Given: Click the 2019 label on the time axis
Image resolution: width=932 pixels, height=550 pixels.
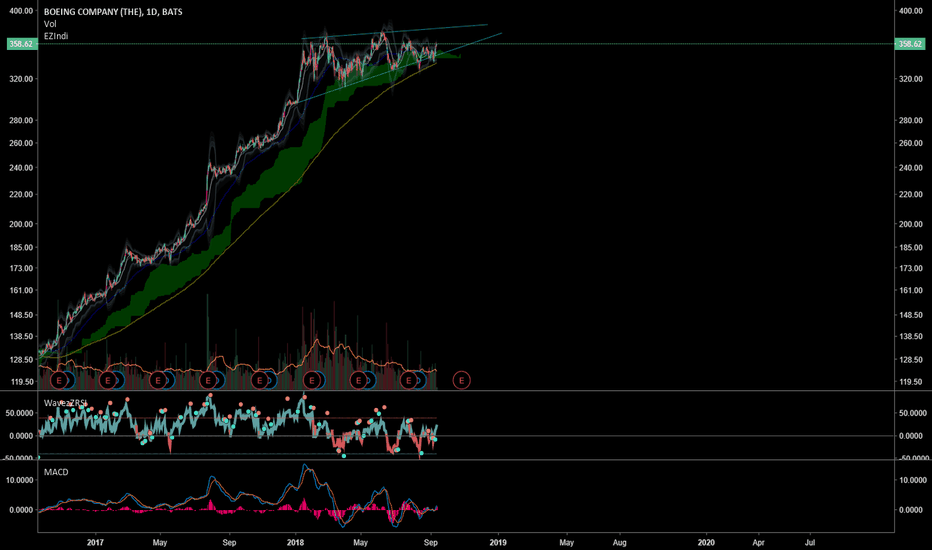Looking at the screenshot, I should point(498,542).
